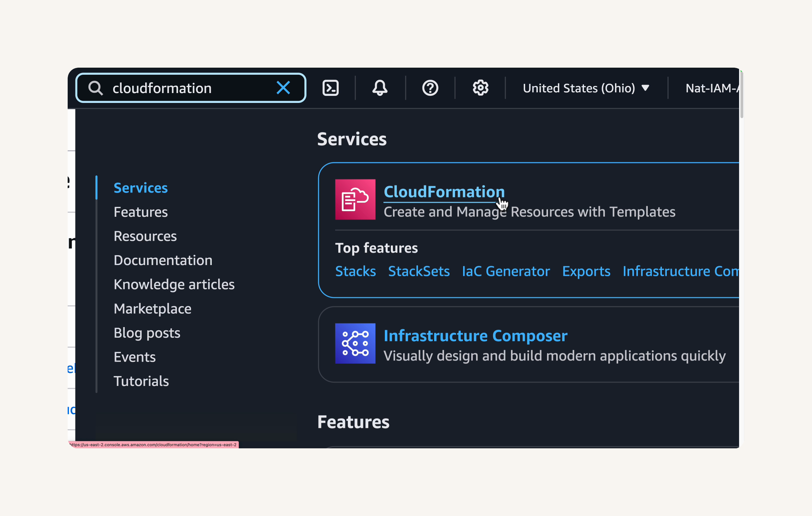
Task: Open the help question mark icon
Action: [430, 88]
